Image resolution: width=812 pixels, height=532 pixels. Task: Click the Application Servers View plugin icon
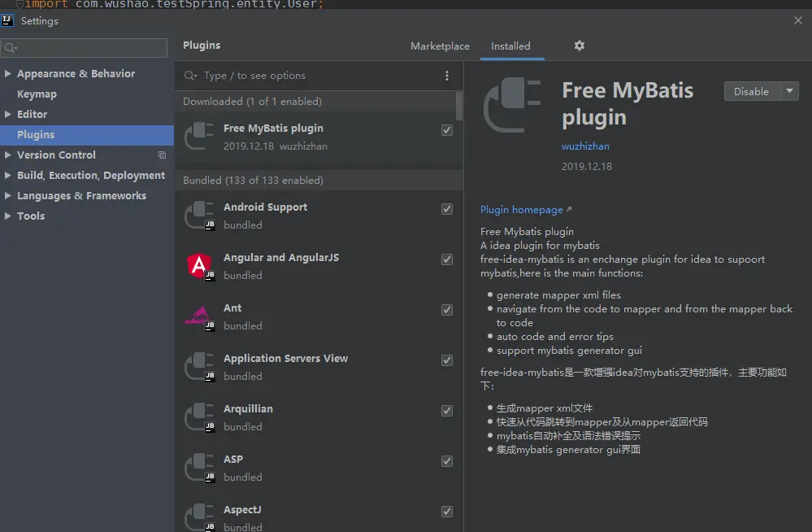click(x=199, y=367)
